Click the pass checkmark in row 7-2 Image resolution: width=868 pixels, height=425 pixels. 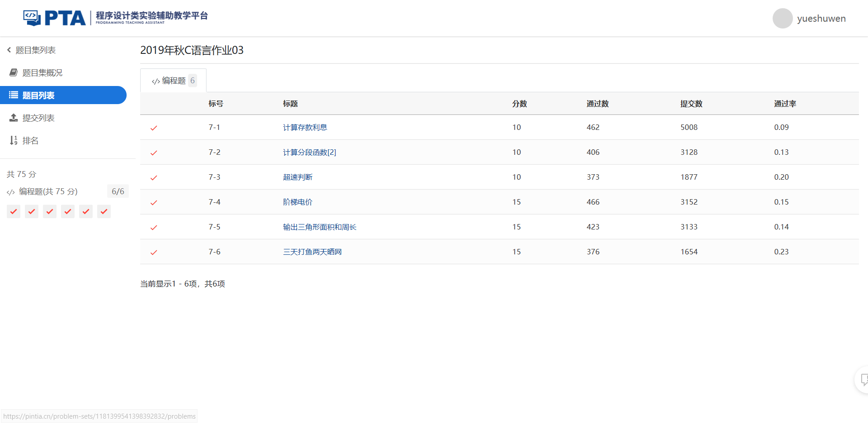click(154, 153)
